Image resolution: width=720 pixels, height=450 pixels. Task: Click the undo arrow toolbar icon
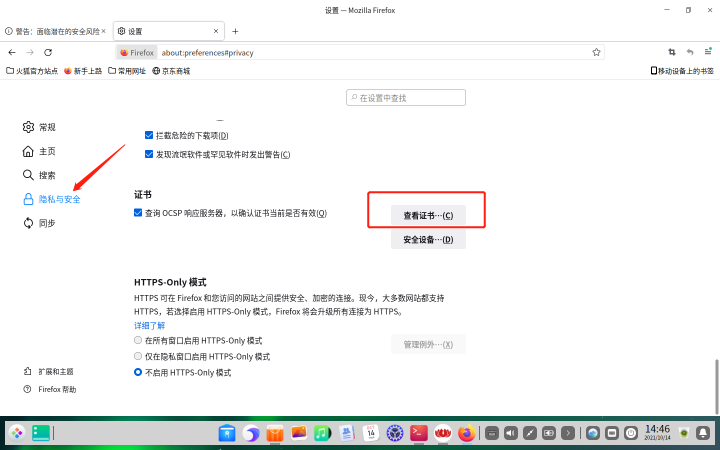(x=690, y=52)
